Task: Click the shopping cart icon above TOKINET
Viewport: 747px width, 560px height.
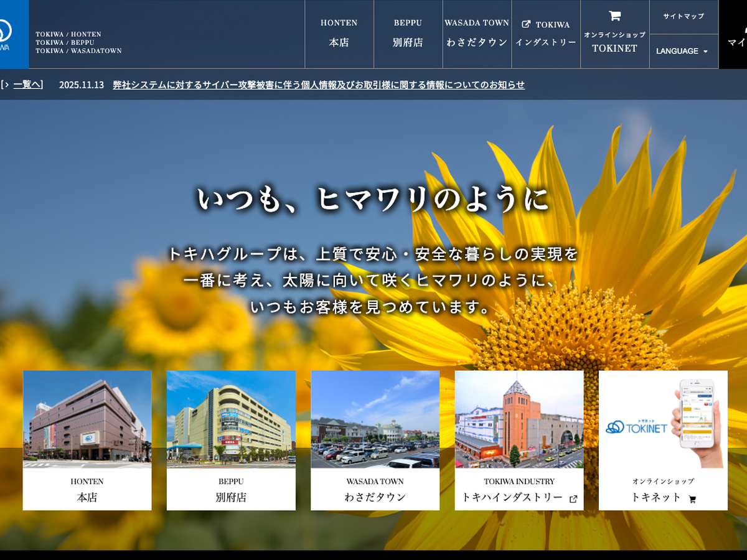Action: click(x=614, y=16)
